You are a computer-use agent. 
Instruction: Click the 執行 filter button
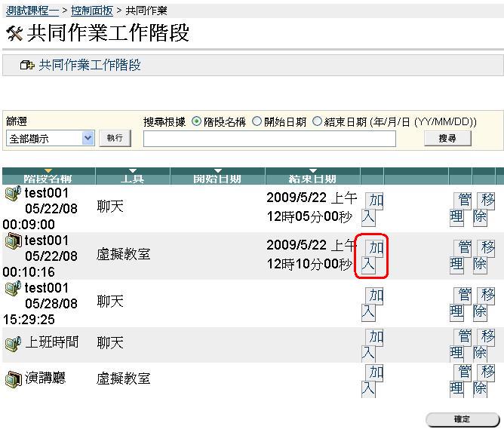[x=115, y=138]
